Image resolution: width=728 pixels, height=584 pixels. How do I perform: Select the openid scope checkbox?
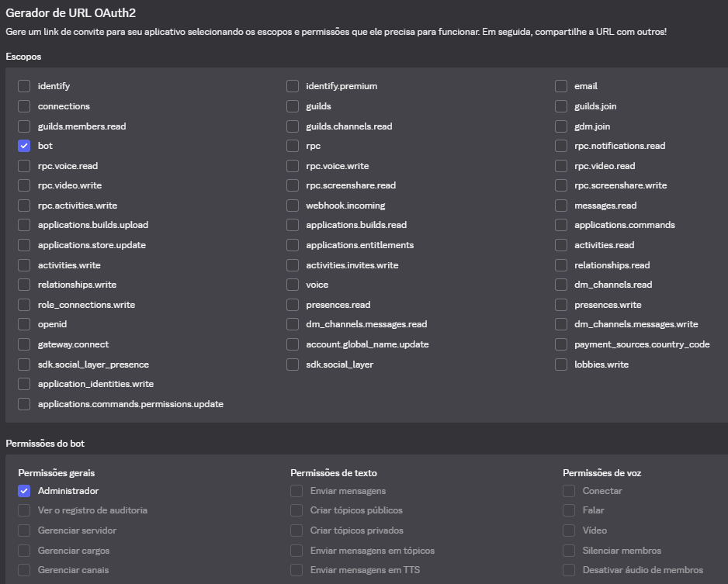24,324
